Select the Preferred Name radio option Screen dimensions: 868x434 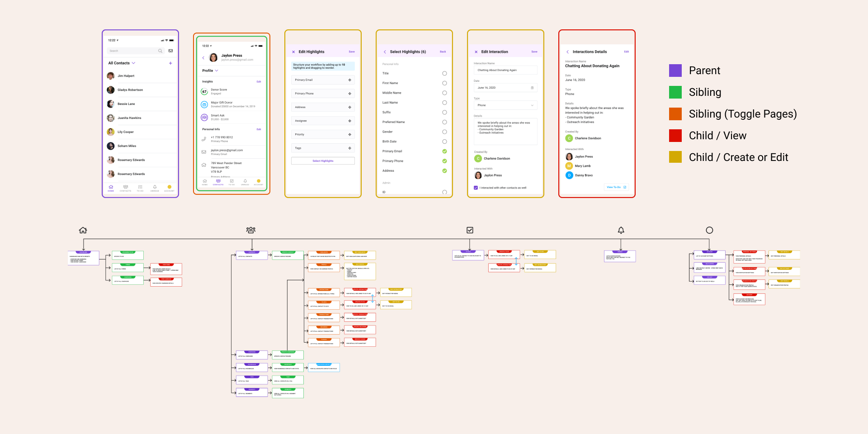(444, 122)
